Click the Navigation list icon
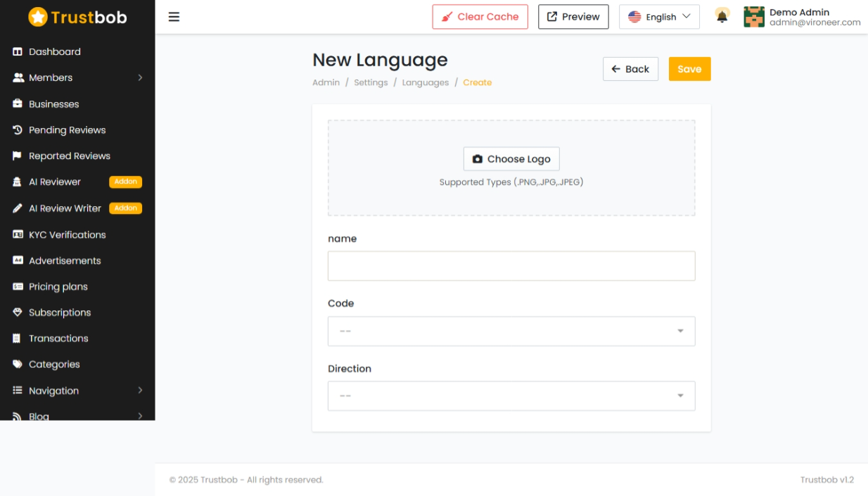 click(x=18, y=390)
